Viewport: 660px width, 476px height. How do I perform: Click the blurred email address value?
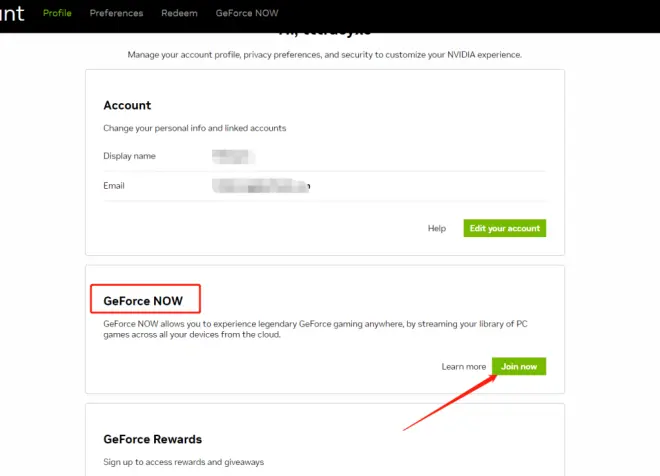coord(261,186)
